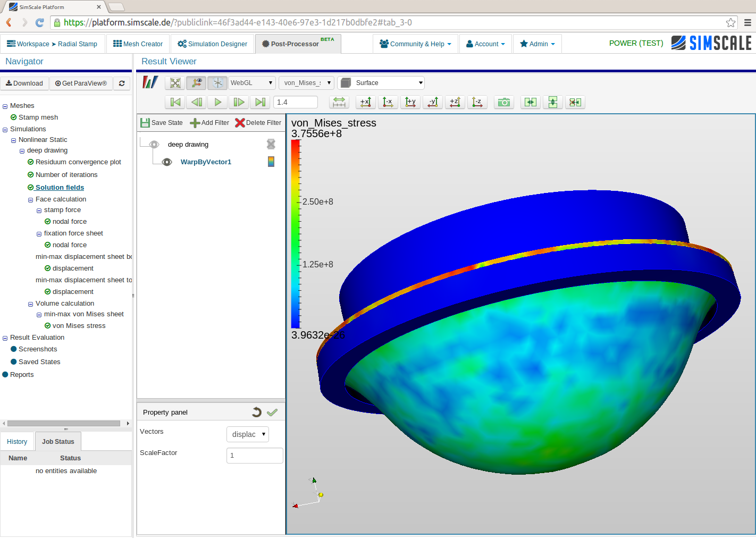Screen dimensions: 756x547
Task: Step back one frame
Action: tap(197, 102)
